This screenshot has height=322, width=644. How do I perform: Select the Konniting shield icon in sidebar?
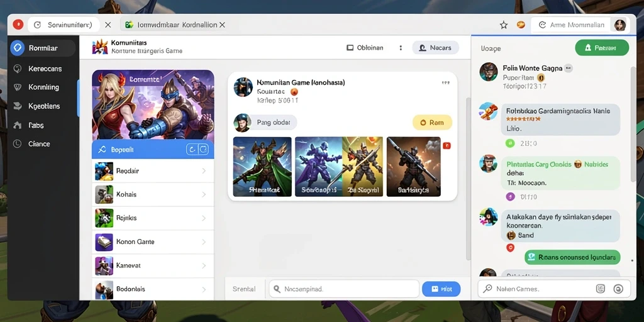tap(17, 87)
